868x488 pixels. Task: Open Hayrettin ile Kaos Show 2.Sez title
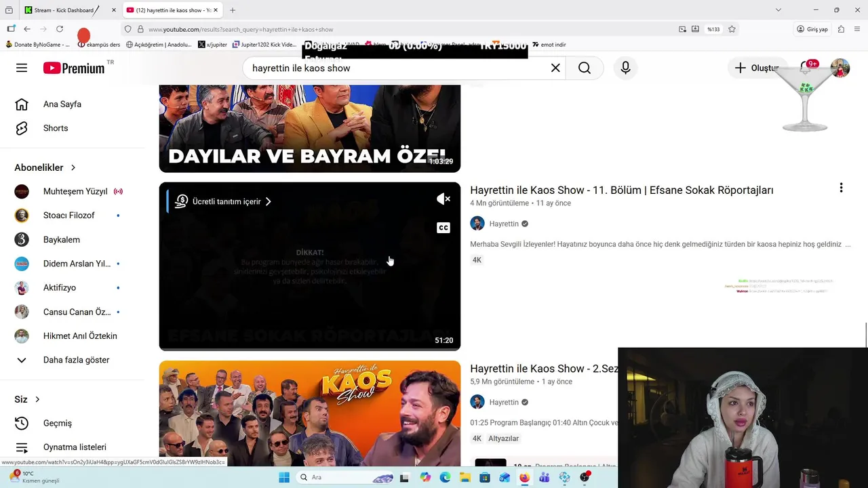pyautogui.click(x=544, y=369)
